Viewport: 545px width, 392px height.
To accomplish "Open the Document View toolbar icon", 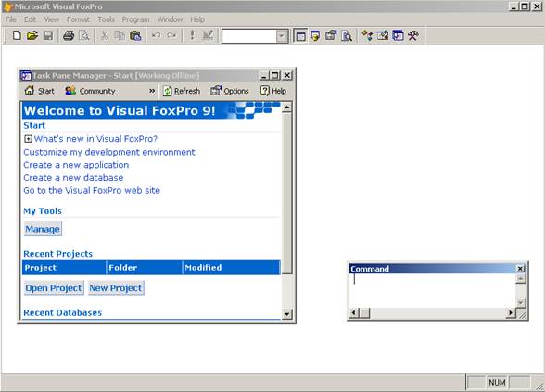I will pos(347,35).
